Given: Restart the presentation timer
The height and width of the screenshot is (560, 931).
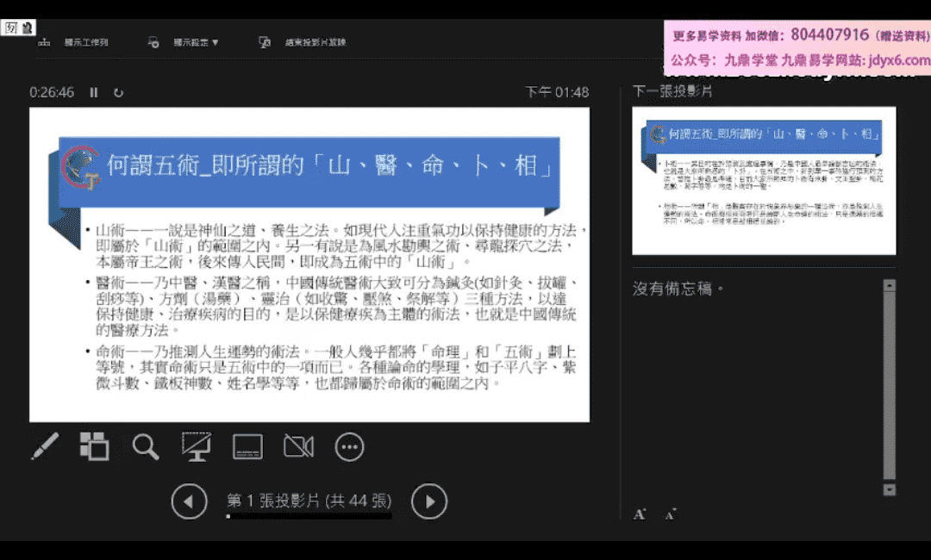Looking at the screenshot, I should 118,92.
